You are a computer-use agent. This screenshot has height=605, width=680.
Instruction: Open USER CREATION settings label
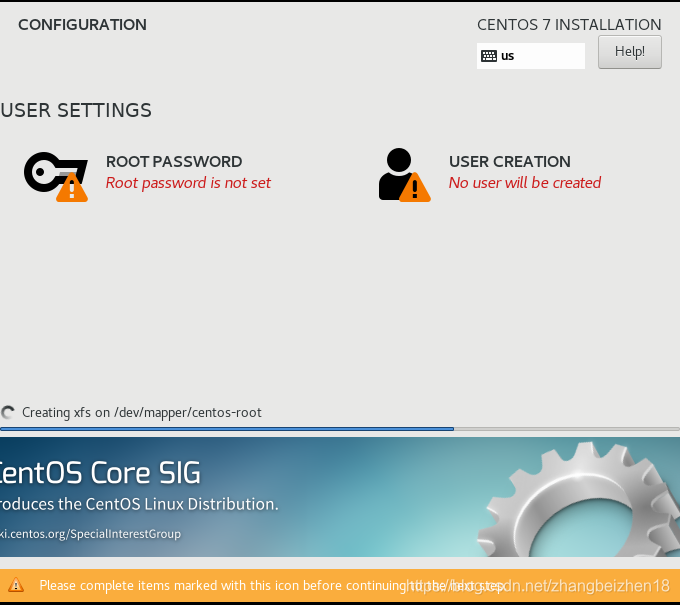click(x=510, y=162)
